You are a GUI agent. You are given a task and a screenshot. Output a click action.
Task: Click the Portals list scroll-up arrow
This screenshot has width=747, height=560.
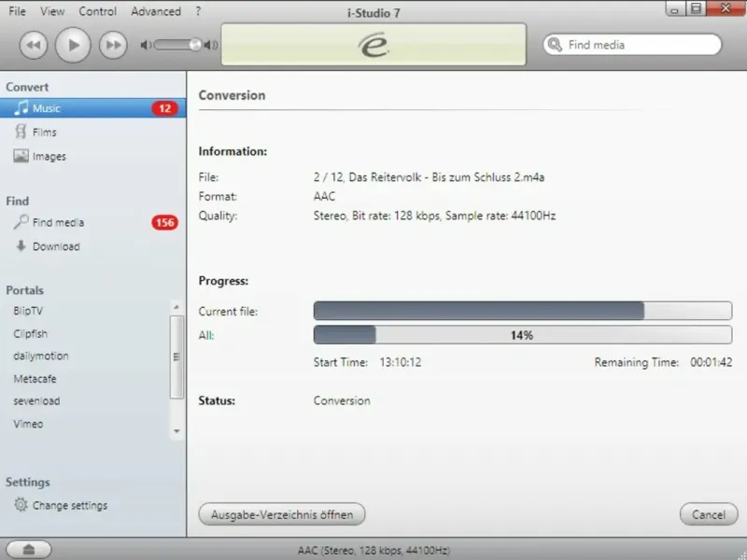176,307
